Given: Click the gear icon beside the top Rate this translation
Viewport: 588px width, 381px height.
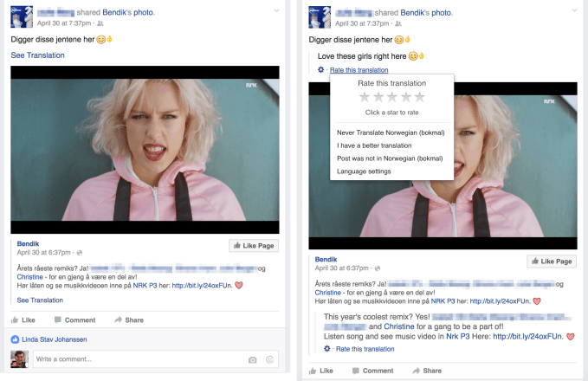Looking at the screenshot, I should coord(320,70).
